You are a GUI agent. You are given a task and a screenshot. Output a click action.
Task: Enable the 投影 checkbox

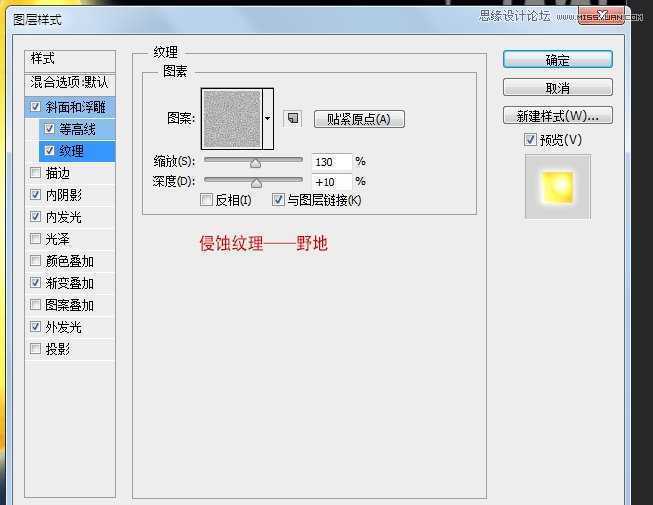tap(35, 348)
